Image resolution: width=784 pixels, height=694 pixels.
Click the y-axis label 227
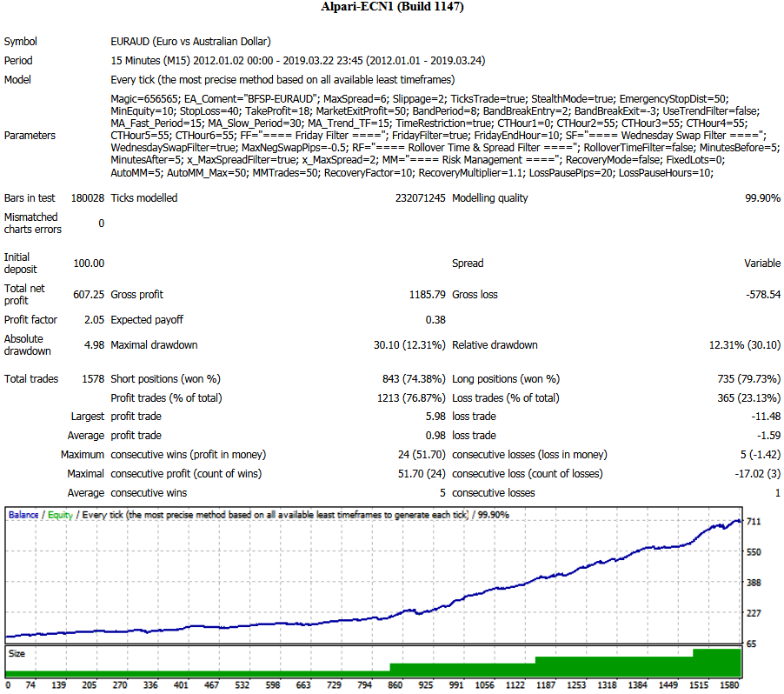754,613
